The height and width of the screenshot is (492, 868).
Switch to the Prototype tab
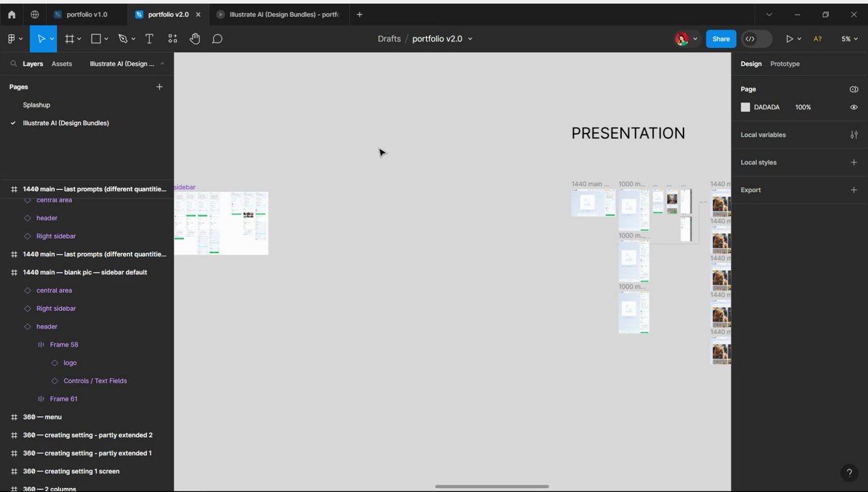(785, 64)
